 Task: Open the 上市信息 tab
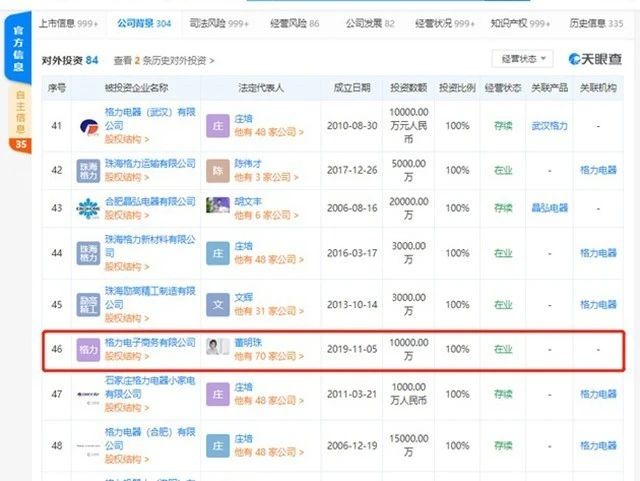click(68, 23)
